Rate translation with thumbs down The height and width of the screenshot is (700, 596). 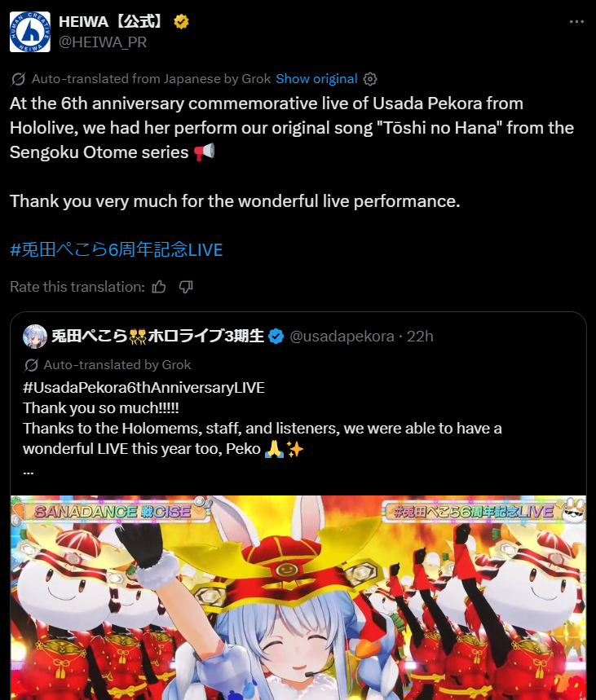pyautogui.click(x=186, y=287)
